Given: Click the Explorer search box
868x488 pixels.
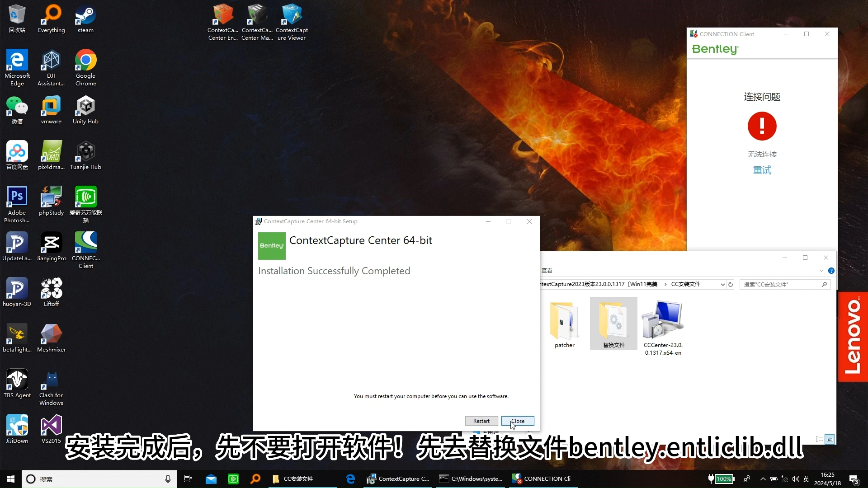Looking at the screenshot, I should click(785, 284).
